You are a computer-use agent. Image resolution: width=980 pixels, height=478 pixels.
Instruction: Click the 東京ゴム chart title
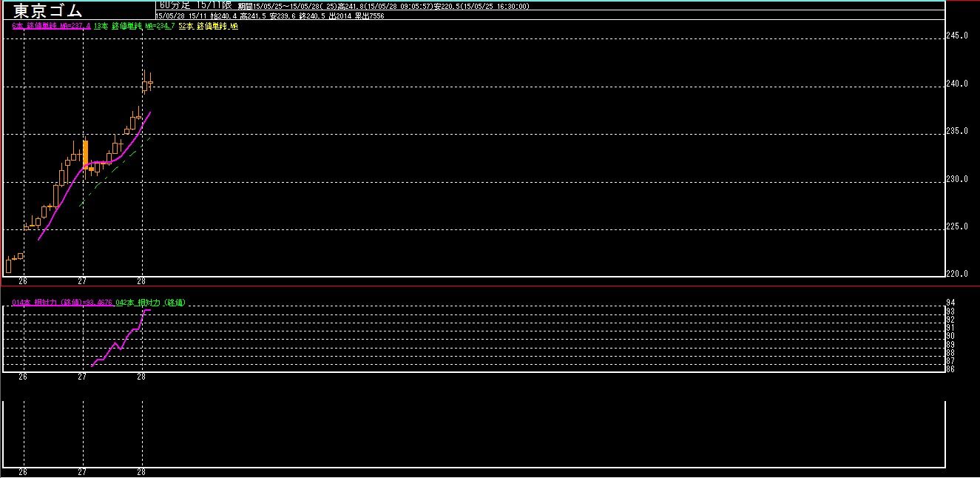pos(48,11)
